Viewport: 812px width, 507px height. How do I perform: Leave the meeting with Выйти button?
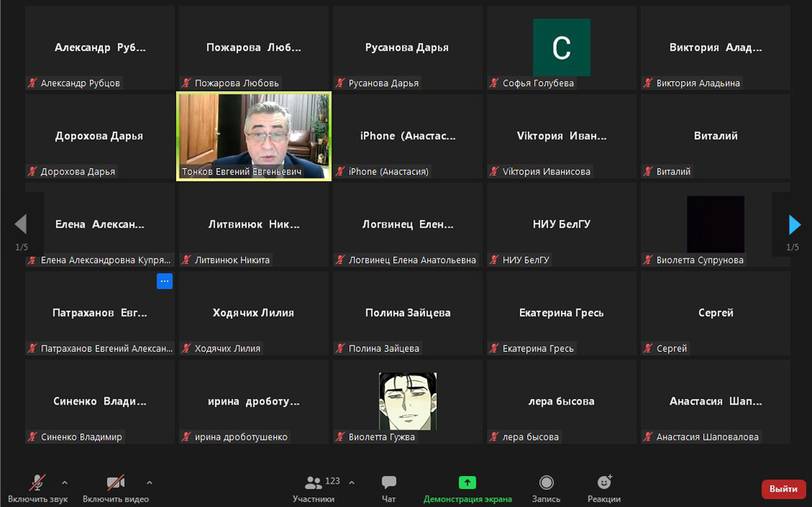click(783, 489)
